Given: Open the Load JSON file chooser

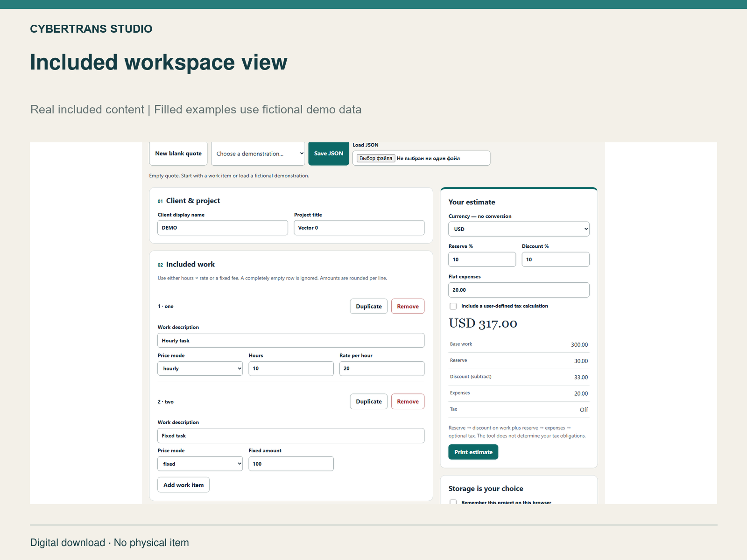Looking at the screenshot, I should coord(376,158).
